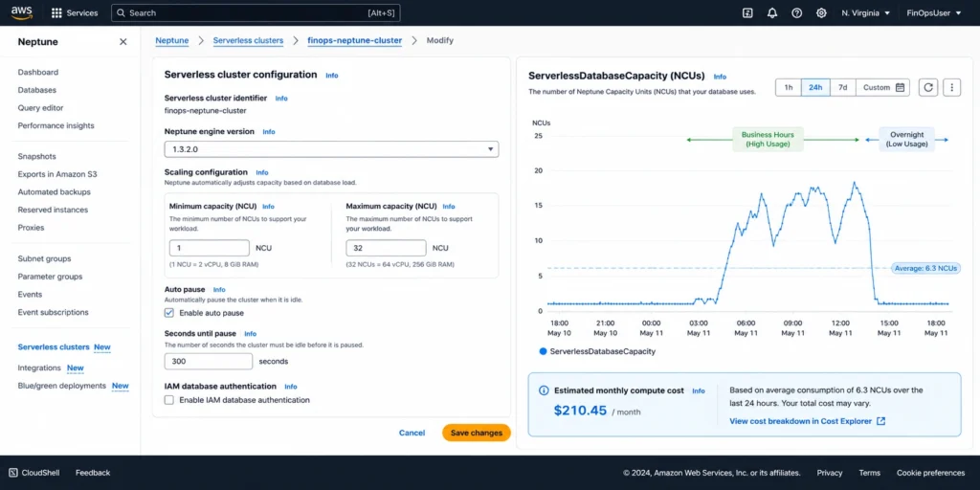
Task: Open the help question mark icon
Action: click(x=796, y=13)
